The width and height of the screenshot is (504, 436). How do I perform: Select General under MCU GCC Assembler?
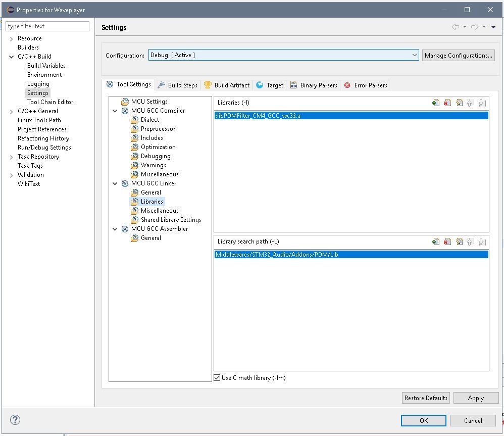pos(151,238)
